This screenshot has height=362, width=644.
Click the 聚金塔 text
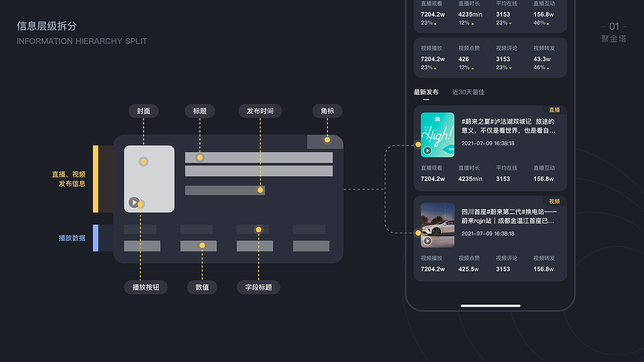[x=614, y=39]
